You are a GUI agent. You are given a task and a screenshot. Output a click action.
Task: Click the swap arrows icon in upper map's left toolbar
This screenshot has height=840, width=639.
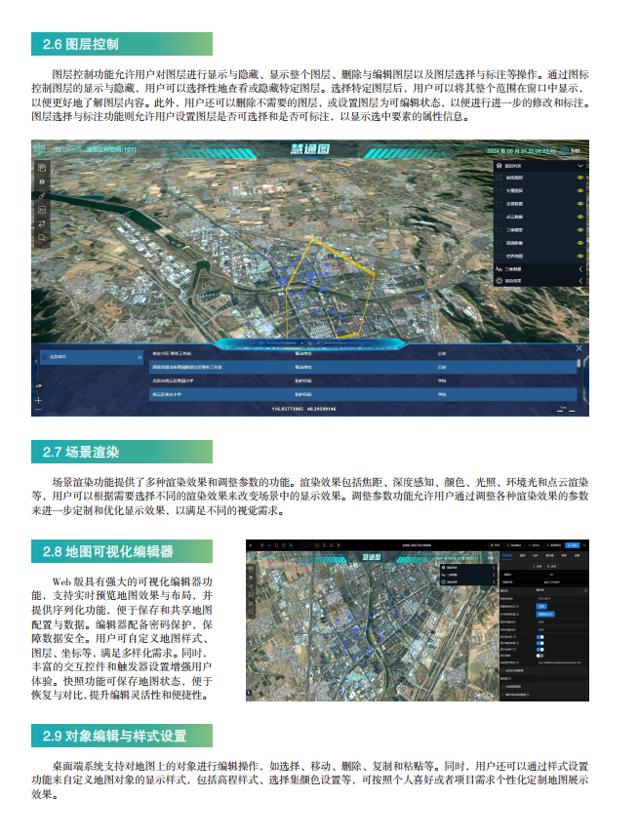click(x=42, y=223)
